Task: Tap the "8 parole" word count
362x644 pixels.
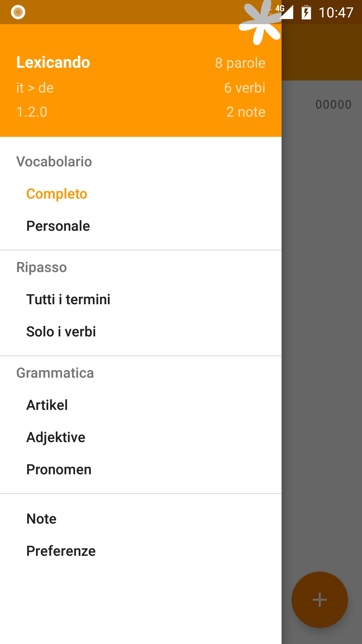Action: tap(240, 63)
